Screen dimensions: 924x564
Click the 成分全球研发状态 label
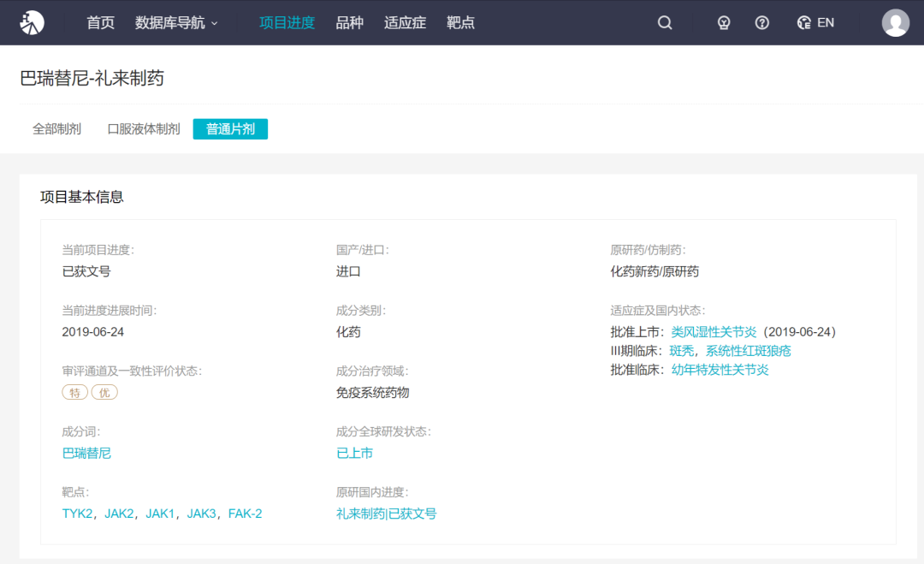[383, 432]
